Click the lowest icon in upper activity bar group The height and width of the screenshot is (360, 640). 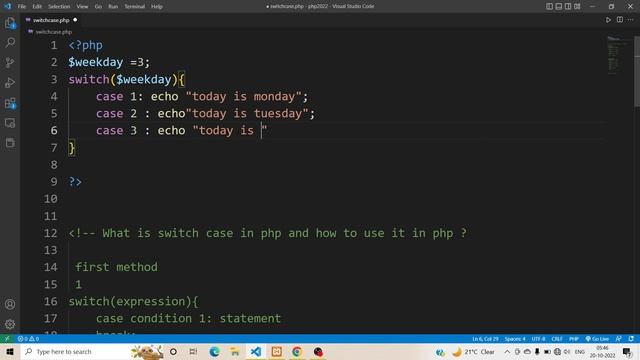pyautogui.click(x=10, y=143)
